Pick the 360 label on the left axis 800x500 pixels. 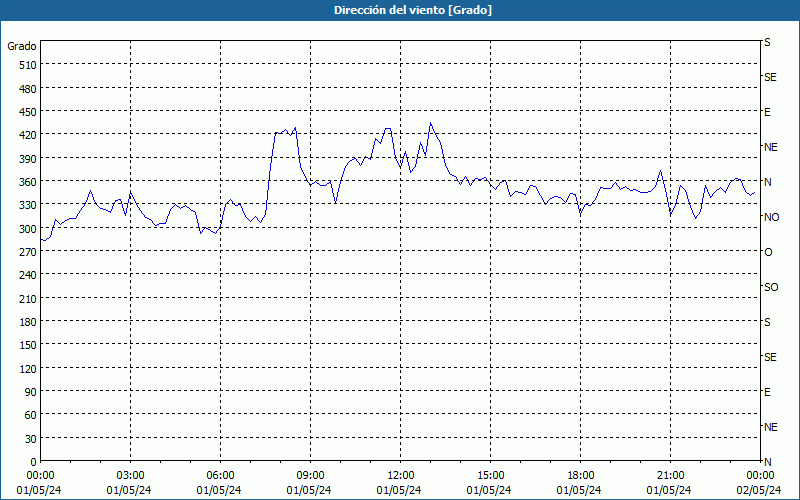coord(28,182)
